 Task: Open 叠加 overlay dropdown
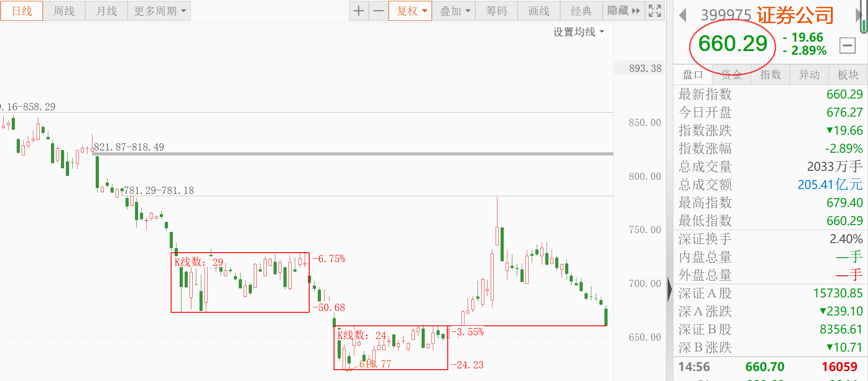[455, 11]
